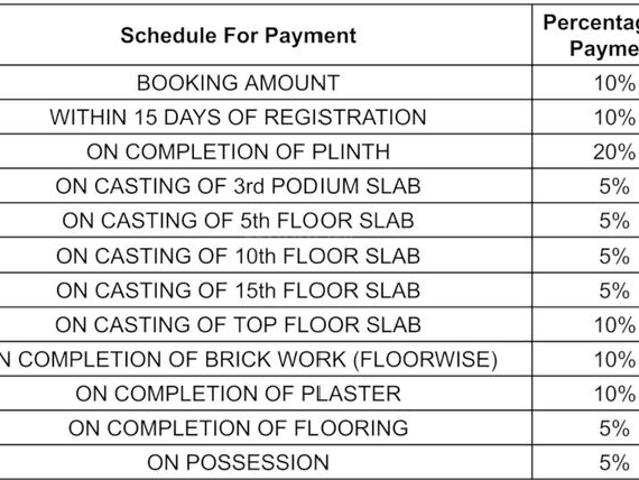Select 'ON COMPLETION OF PLASTER' cell
This screenshot has height=480, width=639.
click(238, 394)
